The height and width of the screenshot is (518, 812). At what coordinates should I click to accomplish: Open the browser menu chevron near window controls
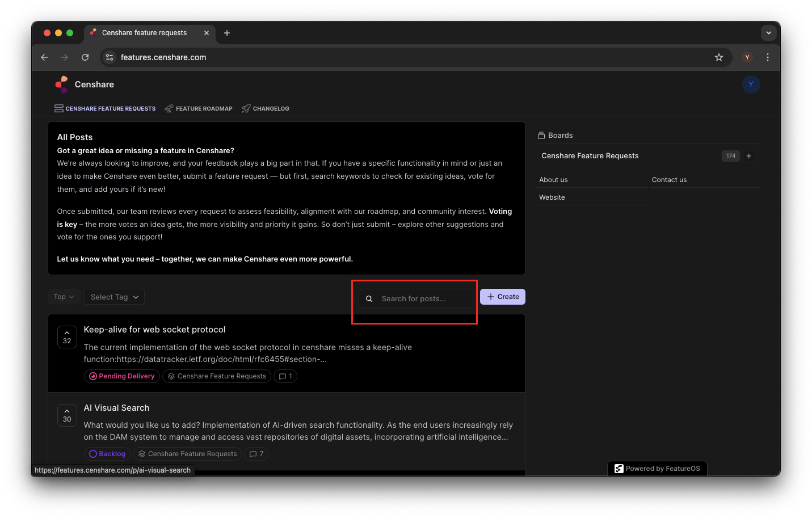[769, 32]
